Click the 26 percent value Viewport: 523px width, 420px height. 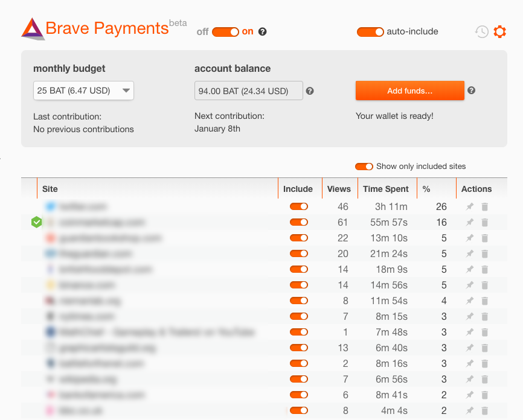[x=441, y=206]
